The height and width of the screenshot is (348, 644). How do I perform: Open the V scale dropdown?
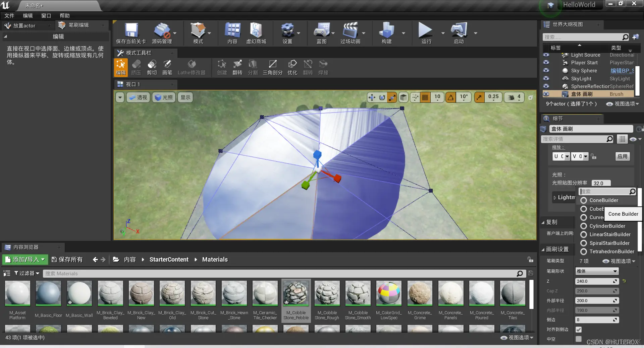580,156
